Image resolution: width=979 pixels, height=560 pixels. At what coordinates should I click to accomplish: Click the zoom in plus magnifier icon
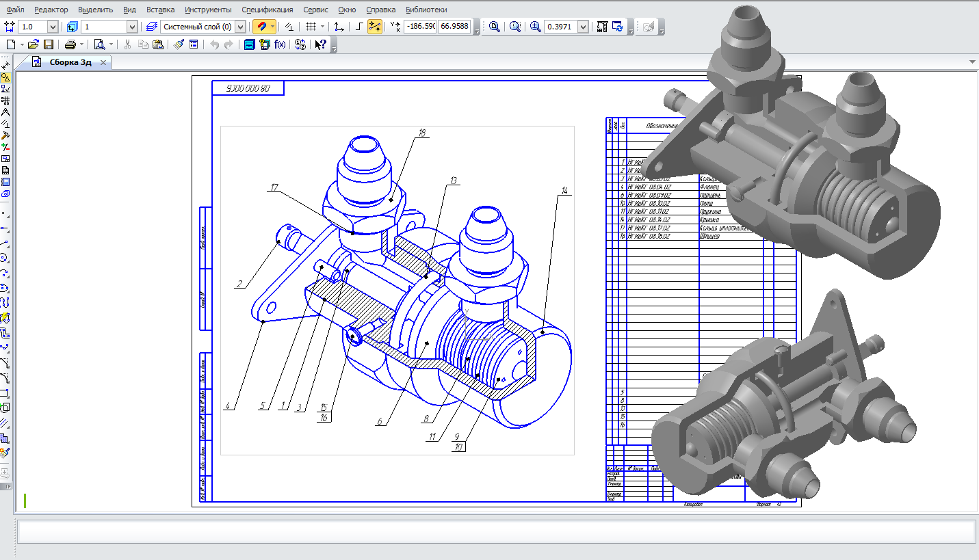pyautogui.click(x=535, y=27)
